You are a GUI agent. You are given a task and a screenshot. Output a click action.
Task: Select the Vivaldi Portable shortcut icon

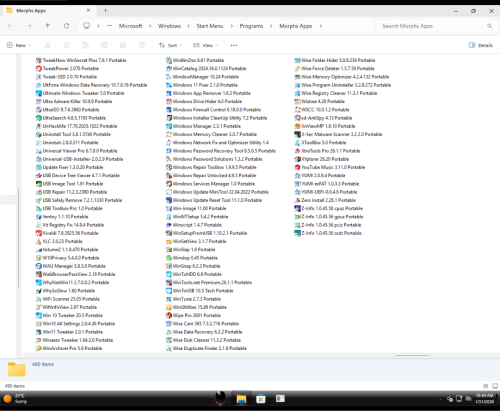tap(39, 233)
